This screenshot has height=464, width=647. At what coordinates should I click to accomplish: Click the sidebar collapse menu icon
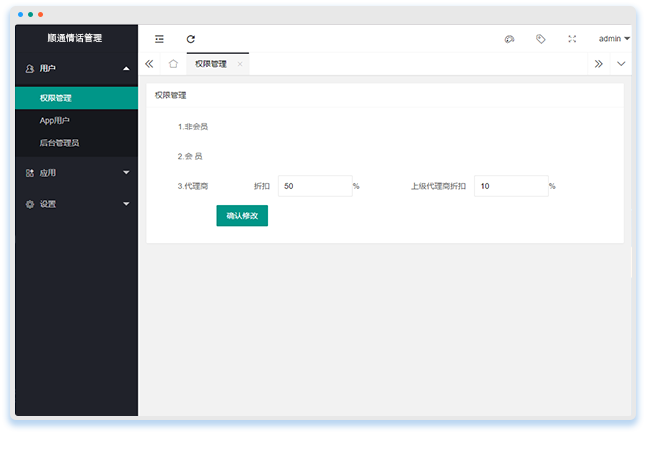click(x=159, y=39)
